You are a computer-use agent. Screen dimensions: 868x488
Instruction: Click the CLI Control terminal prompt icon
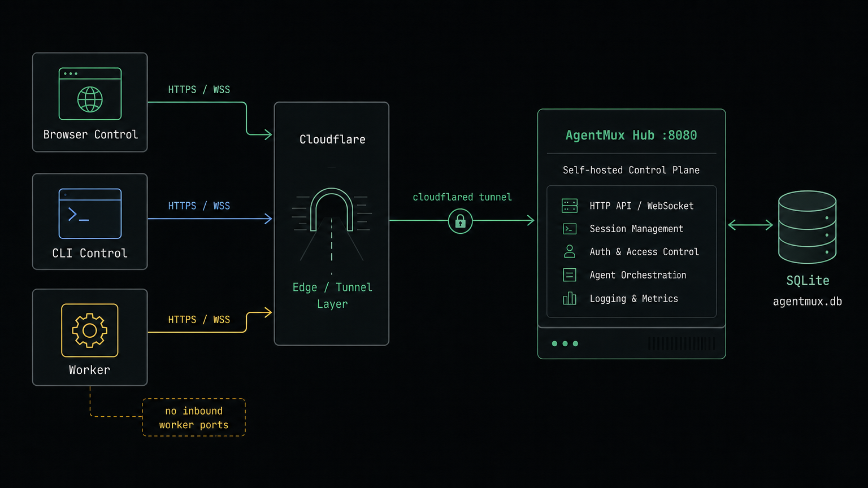coord(90,213)
